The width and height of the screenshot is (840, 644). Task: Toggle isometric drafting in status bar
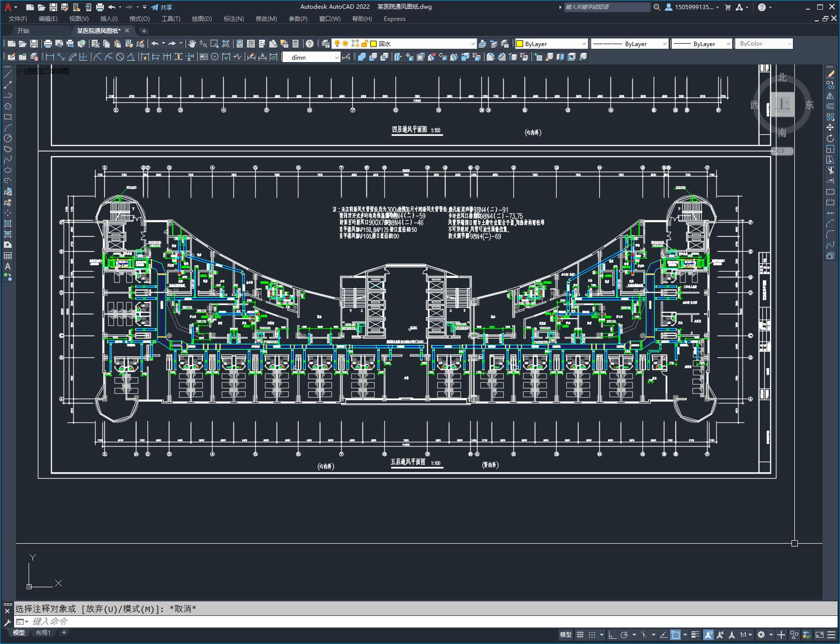pos(644,634)
